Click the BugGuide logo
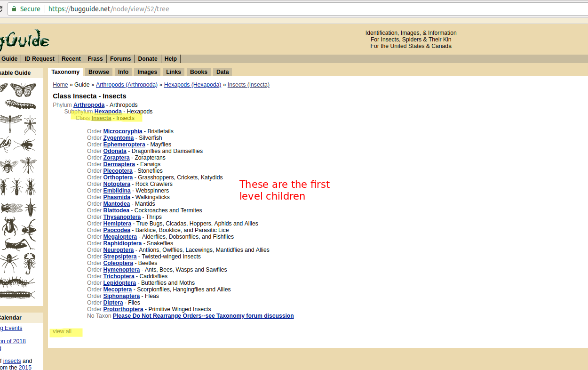 click(25, 39)
